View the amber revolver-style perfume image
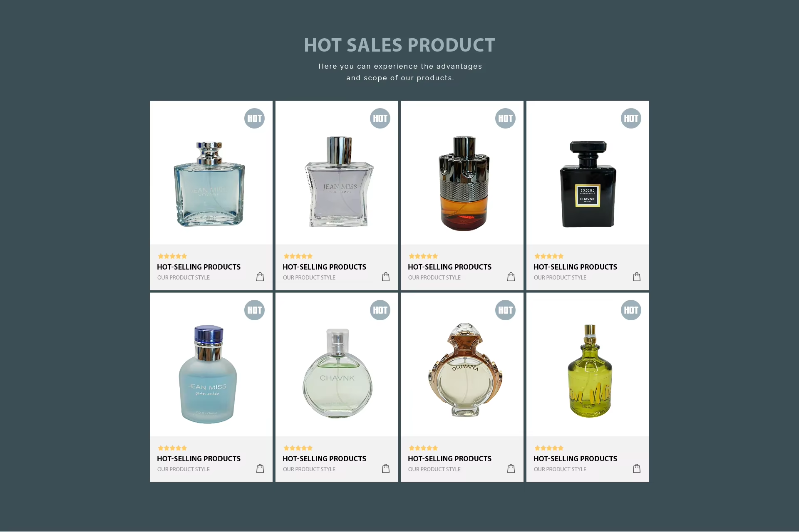This screenshot has height=532, width=799. tap(464, 183)
